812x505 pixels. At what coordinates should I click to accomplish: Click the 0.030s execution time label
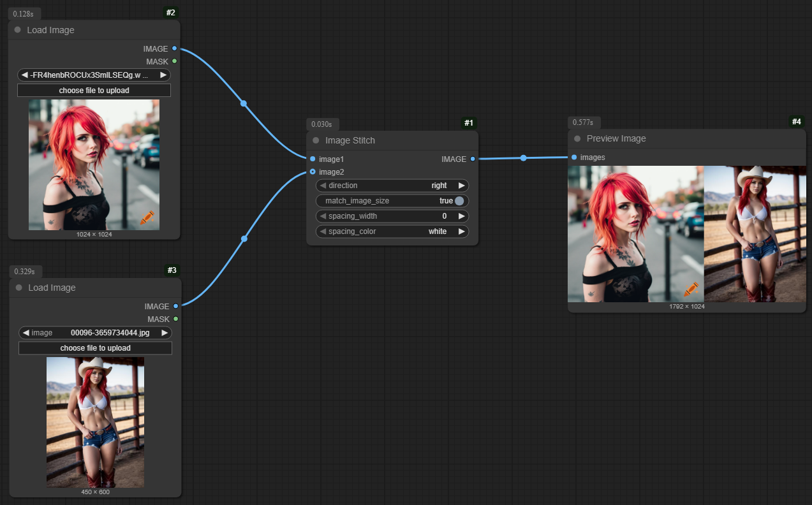(x=322, y=124)
